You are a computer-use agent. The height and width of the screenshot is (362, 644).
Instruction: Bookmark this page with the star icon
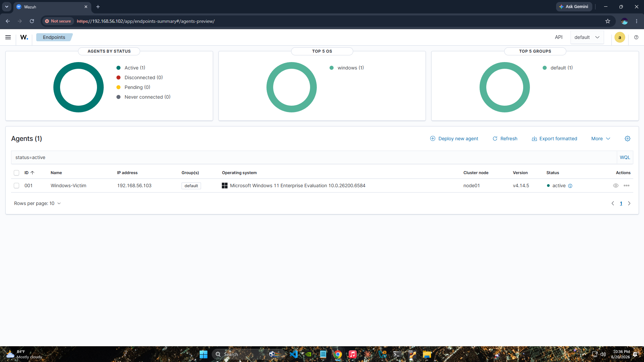tap(607, 21)
